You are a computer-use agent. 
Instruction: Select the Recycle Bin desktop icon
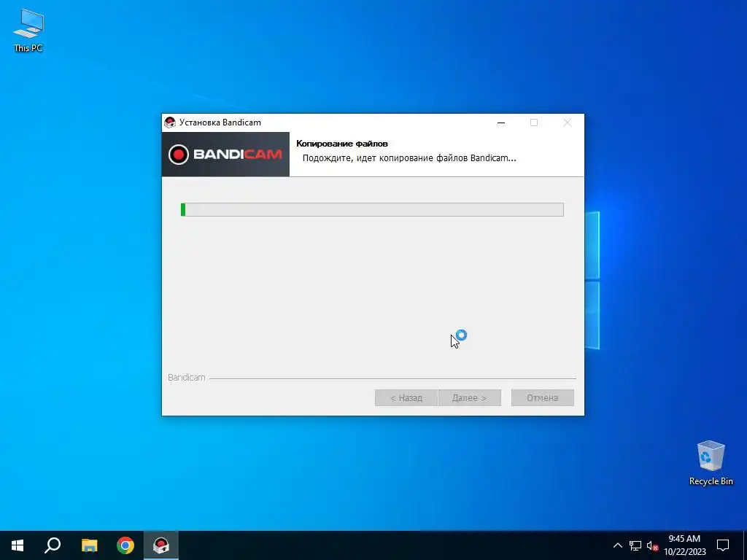tap(711, 462)
